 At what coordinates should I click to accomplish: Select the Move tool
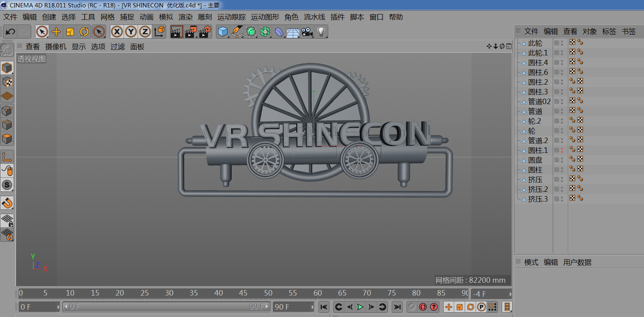click(x=56, y=32)
